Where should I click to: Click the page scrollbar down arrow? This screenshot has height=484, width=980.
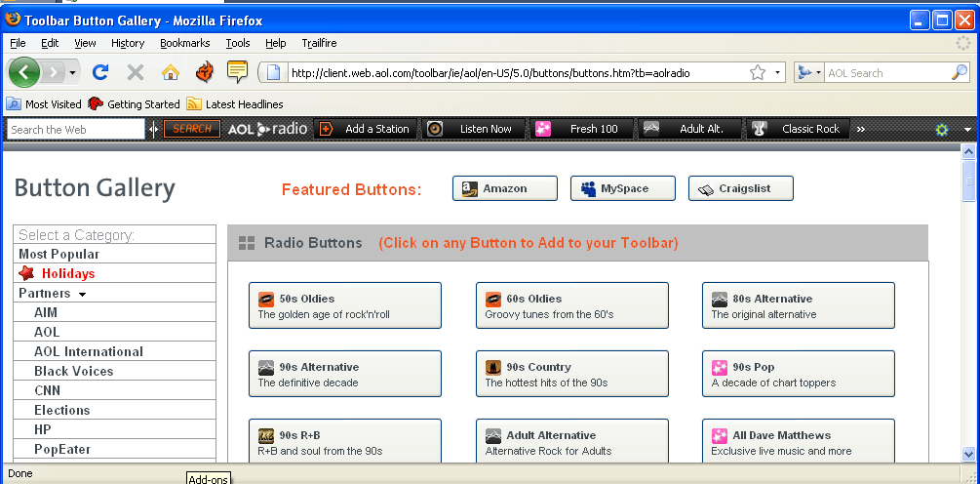click(x=968, y=454)
